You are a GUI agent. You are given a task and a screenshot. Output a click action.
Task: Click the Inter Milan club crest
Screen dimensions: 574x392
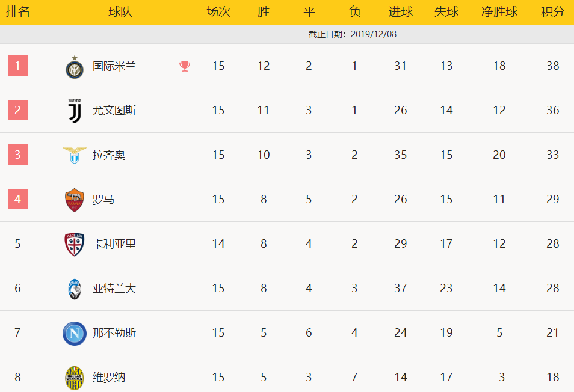point(75,67)
